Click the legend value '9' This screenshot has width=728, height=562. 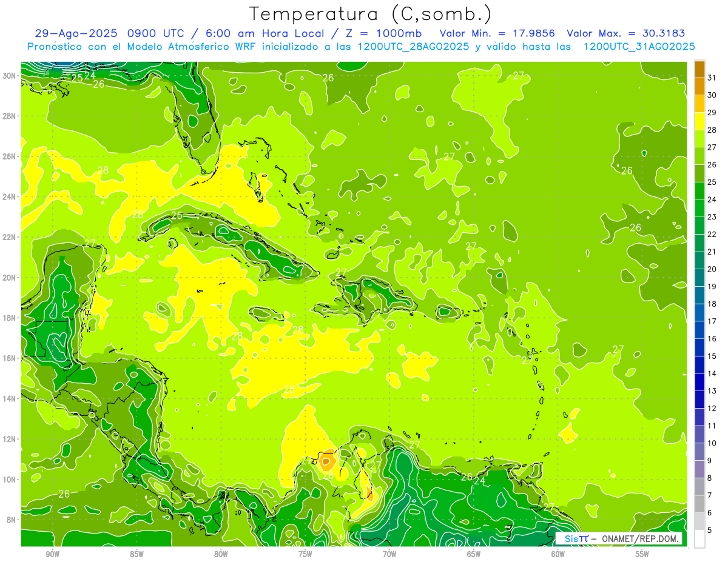[710, 461]
